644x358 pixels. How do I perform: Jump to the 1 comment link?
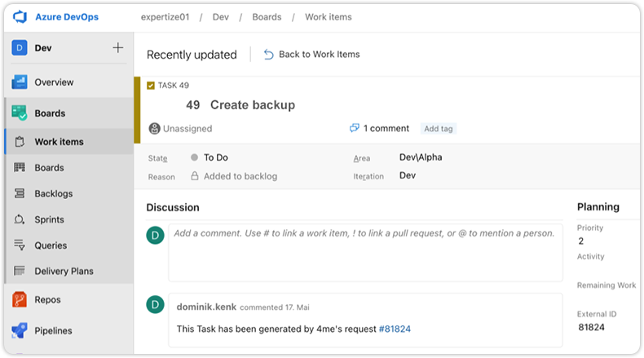click(386, 128)
